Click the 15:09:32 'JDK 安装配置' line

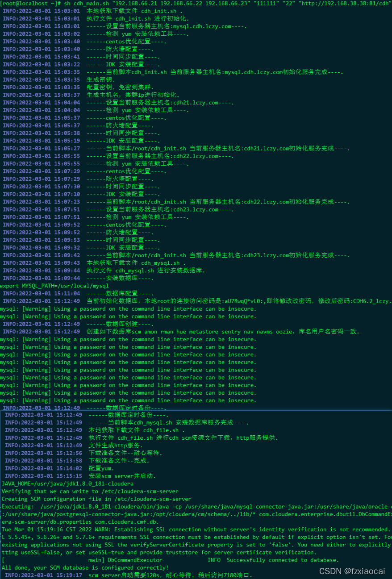coord(81,247)
